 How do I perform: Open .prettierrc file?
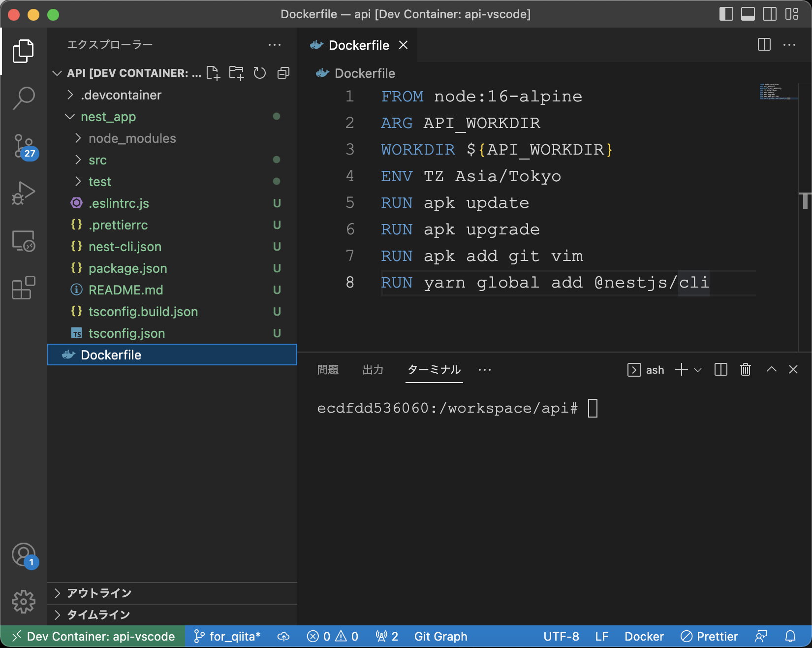[172, 225]
